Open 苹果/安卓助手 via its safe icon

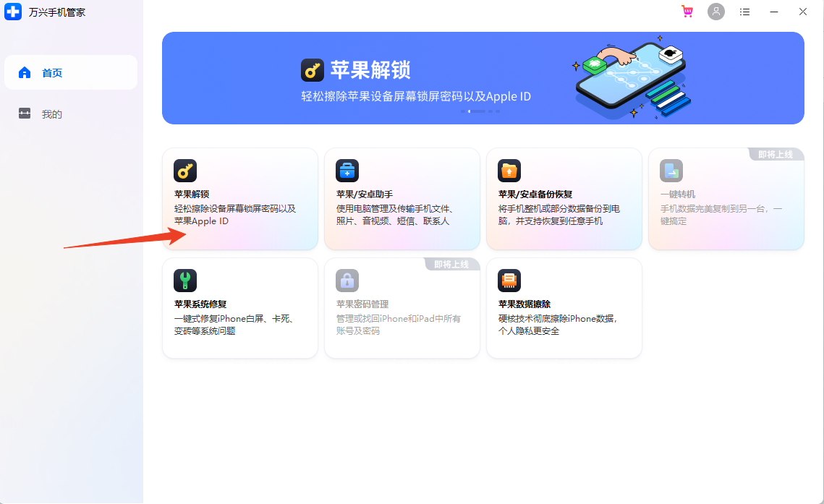click(x=348, y=171)
